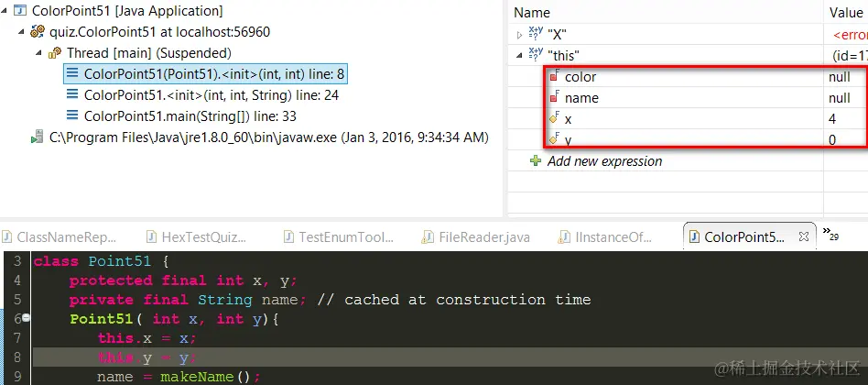Click the ColorPoint5 tab file icon
This screenshot has width=868, height=385.
[694, 237]
